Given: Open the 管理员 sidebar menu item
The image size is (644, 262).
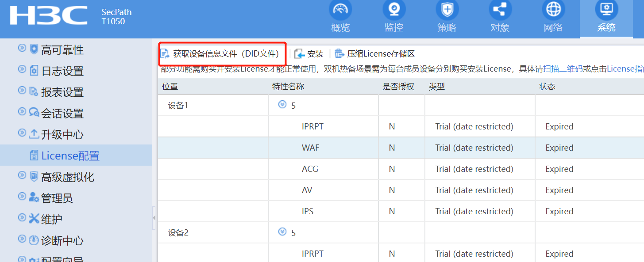Looking at the screenshot, I should pos(57,198).
